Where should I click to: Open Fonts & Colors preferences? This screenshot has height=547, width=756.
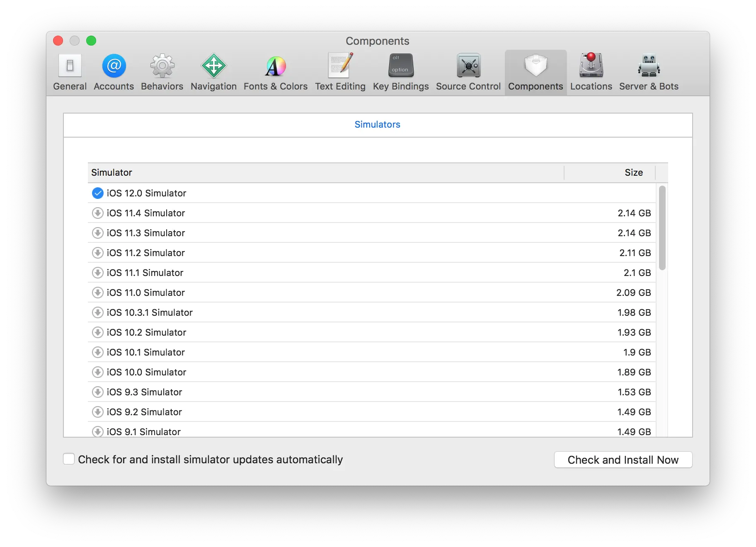coord(275,72)
